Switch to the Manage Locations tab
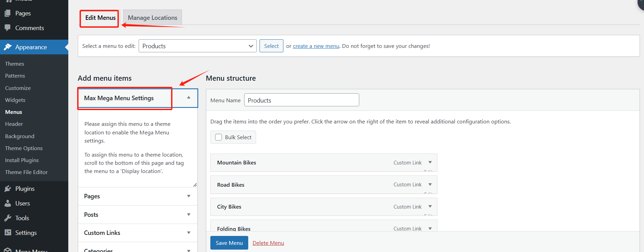 click(x=153, y=18)
